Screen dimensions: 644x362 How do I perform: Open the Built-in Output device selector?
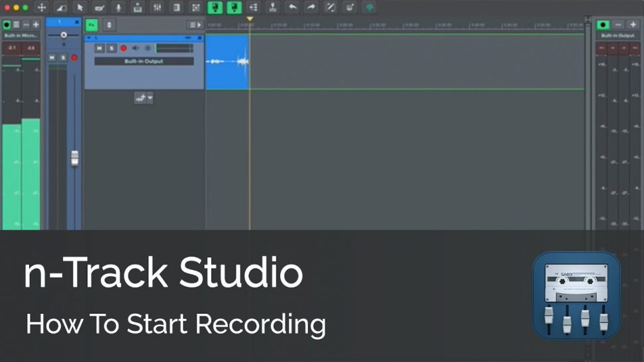tap(144, 62)
